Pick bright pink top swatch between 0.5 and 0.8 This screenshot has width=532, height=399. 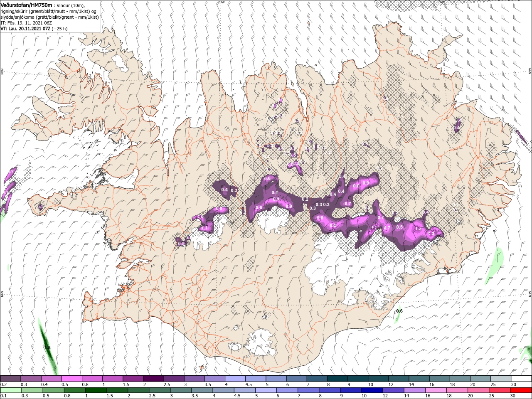[x=71, y=379]
